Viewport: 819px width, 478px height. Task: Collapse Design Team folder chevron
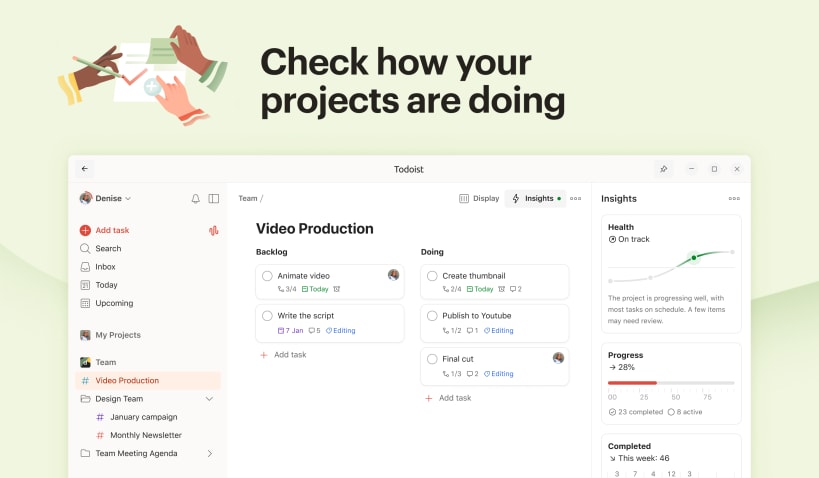tap(209, 399)
